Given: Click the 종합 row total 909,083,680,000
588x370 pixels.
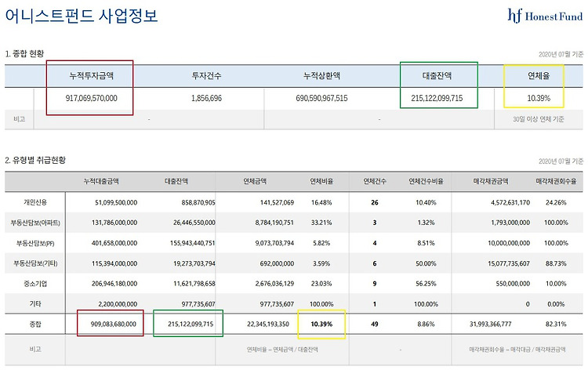Looking at the screenshot, I should coord(113,325).
